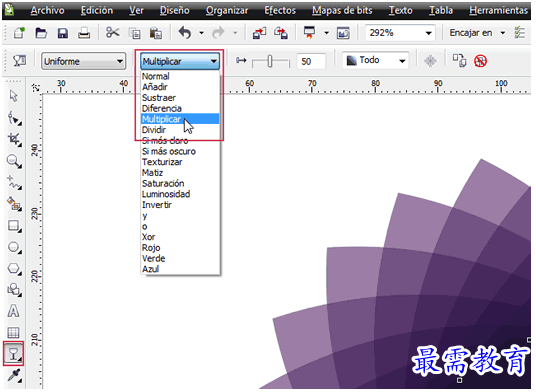Screen dimensions: 536x392
Task: Select the Eyedropper tool
Action: pos(14,376)
